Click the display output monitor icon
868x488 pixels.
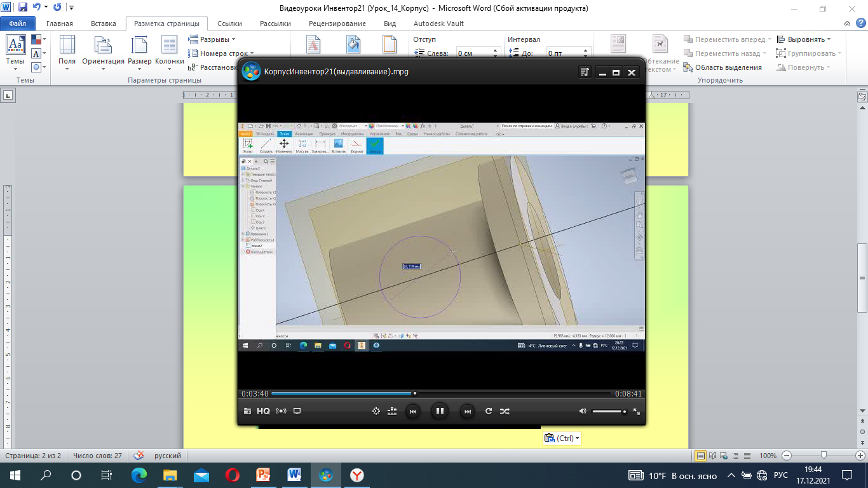[297, 411]
